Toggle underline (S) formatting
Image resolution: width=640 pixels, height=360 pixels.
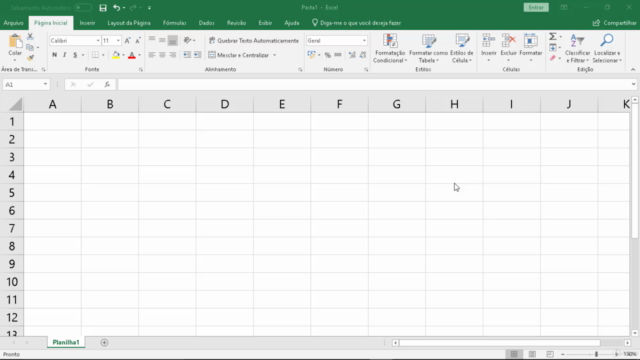[75, 55]
